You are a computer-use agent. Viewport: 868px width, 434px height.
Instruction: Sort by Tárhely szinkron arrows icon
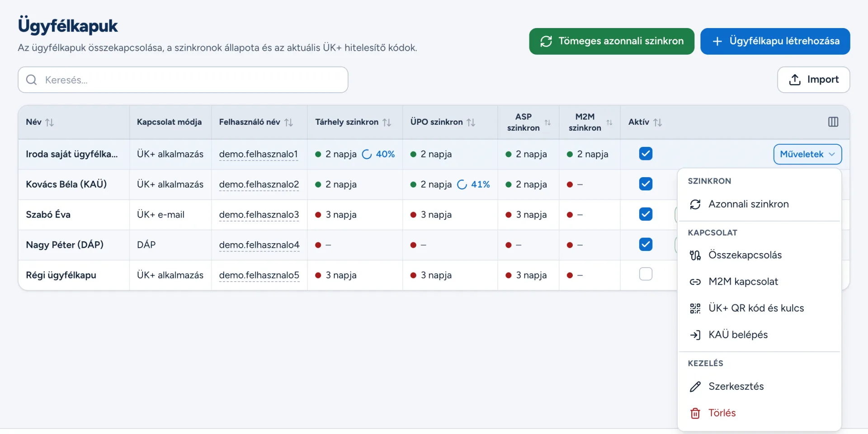(x=387, y=122)
